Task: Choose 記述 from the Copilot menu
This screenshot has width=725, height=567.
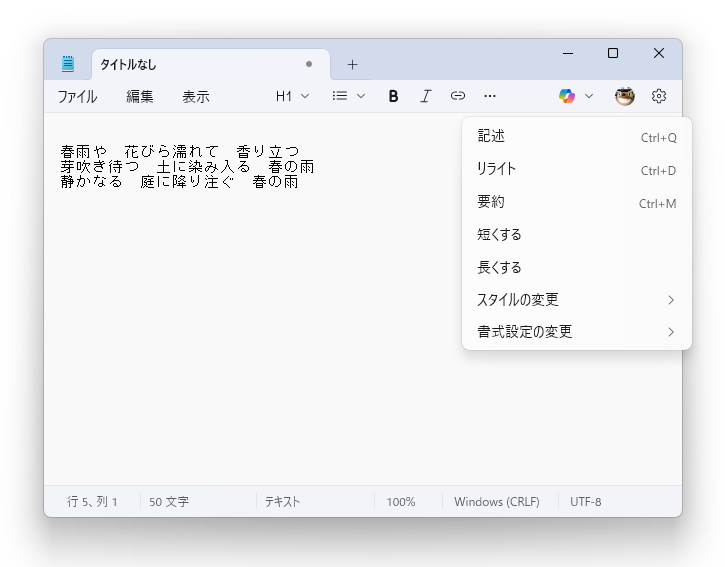Action: point(577,137)
